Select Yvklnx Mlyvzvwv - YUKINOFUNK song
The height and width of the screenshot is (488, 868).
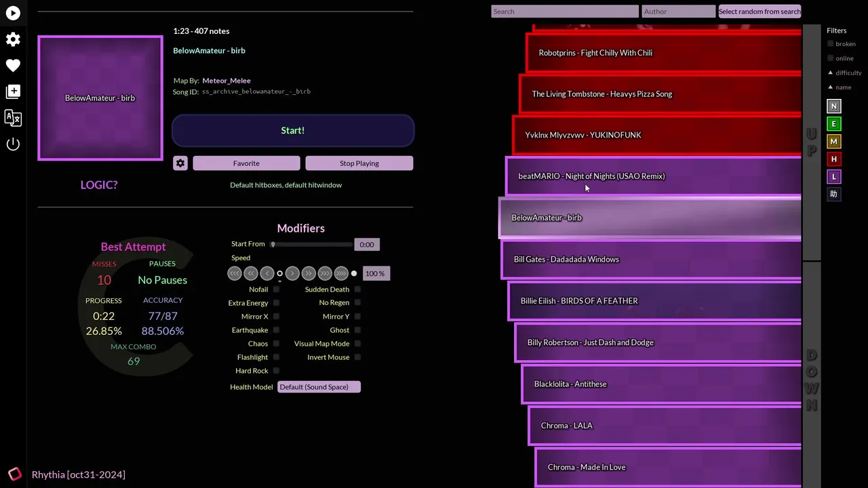[657, 135]
